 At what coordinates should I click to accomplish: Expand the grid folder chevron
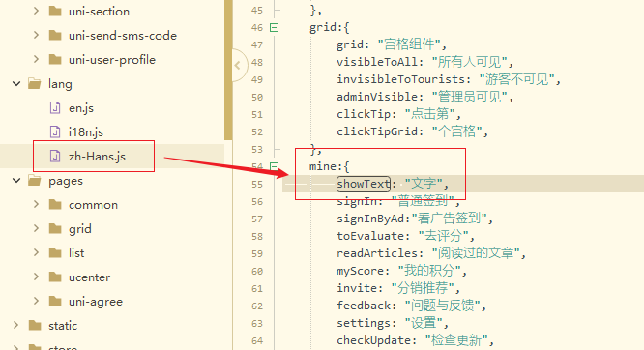pos(36,228)
